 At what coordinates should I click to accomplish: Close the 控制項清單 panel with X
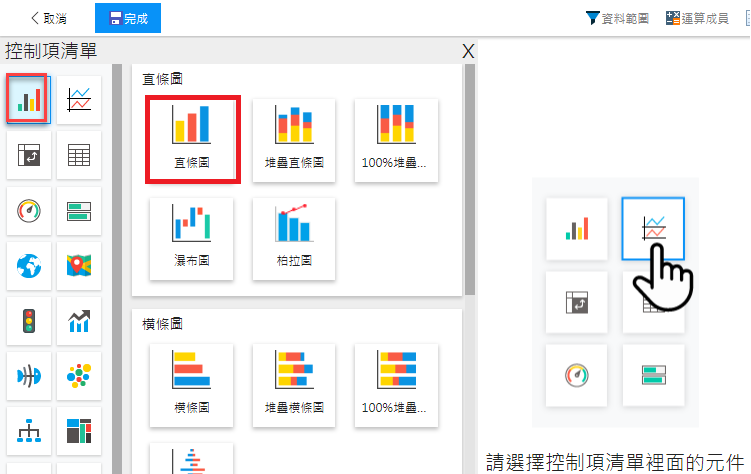tap(468, 51)
